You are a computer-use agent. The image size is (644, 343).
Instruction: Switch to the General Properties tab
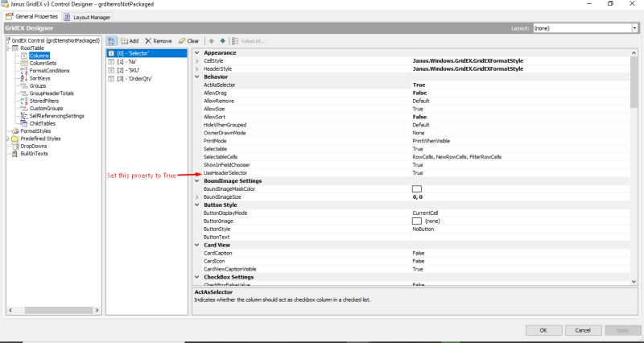coord(32,16)
